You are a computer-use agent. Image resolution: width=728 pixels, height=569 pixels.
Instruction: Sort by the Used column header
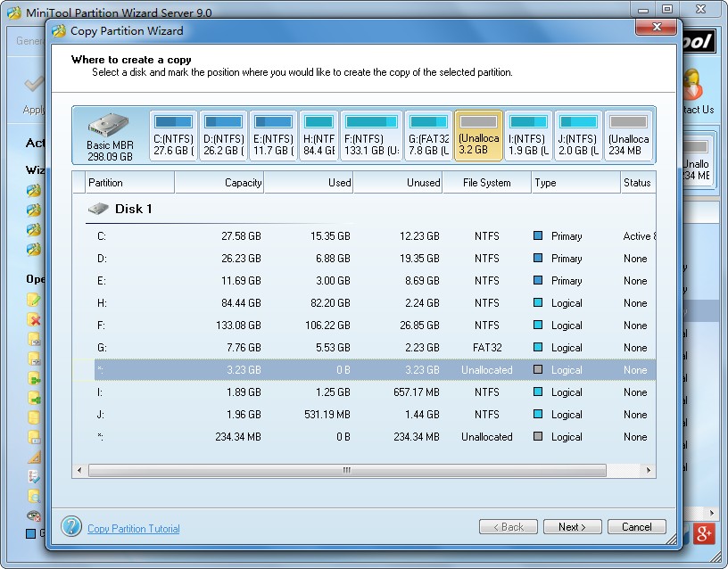point(309,183)
